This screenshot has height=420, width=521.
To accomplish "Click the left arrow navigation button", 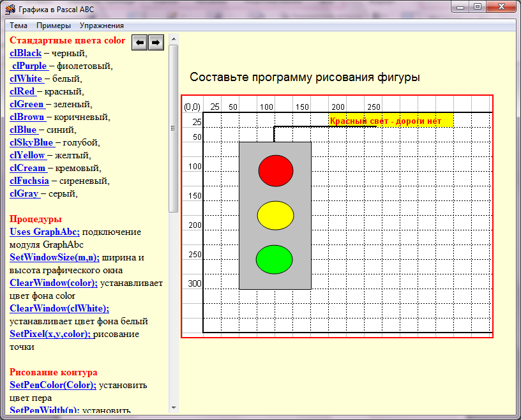I will (139, 42).
